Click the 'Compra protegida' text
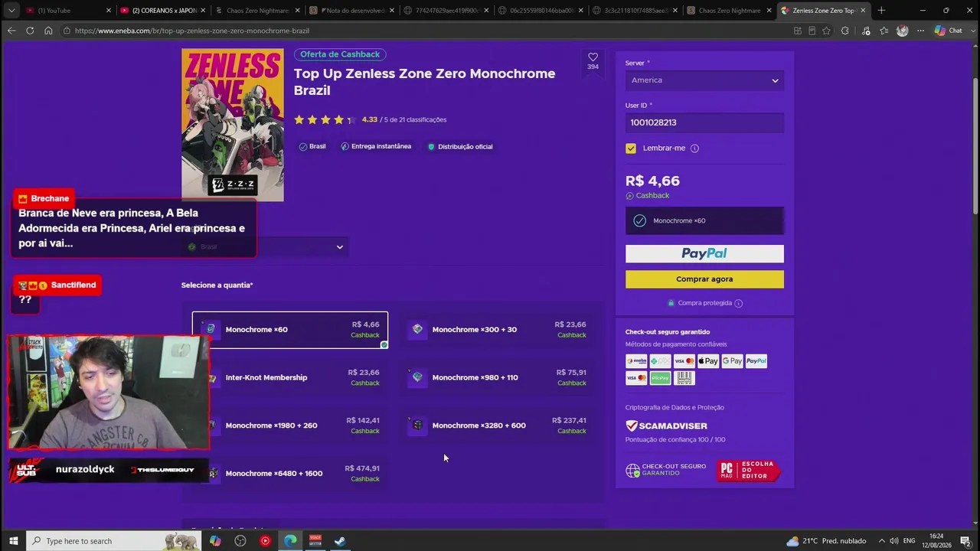This screenshot has height=551, width=980. (x=704, y=303)
